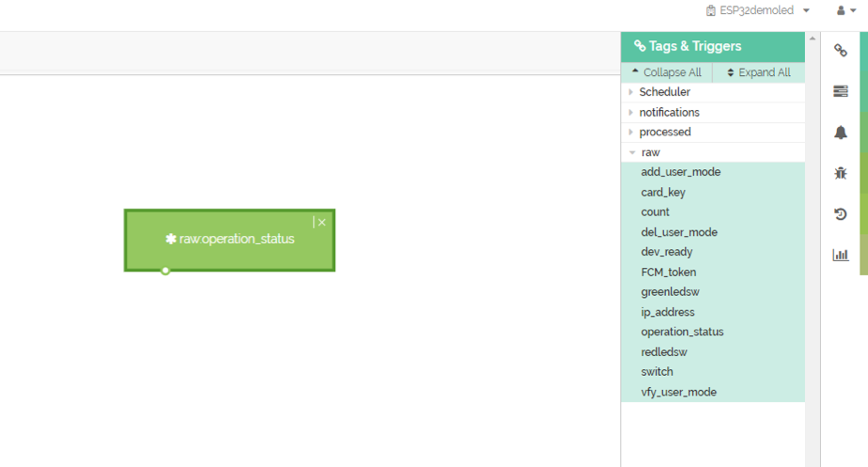Click Collapse All button
The image size is (868, 467).
tap(667, 72)
